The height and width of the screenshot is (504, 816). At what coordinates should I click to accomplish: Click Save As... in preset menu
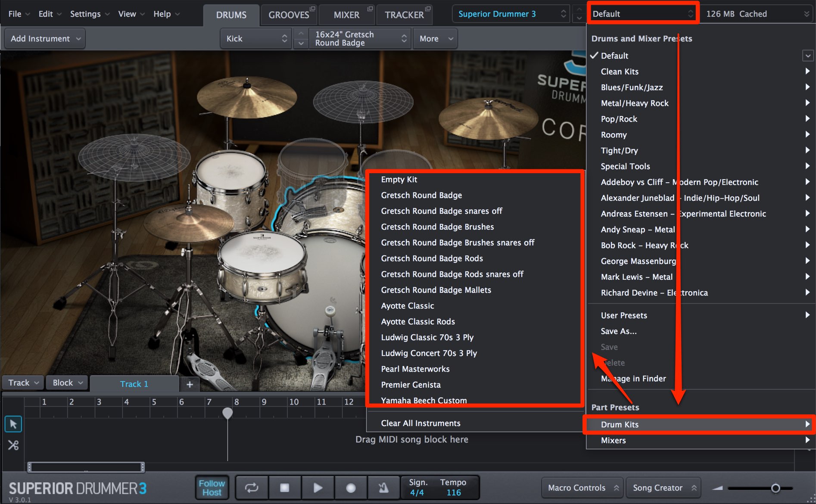coord(701,331)
